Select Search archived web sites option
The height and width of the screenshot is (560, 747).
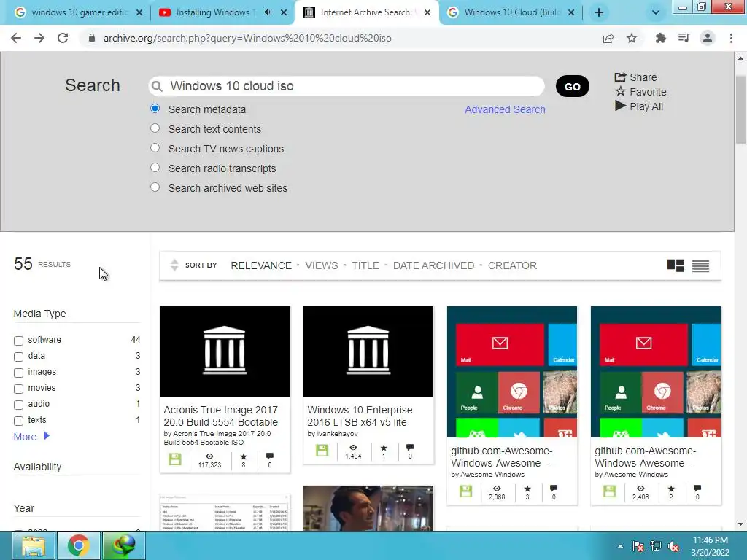tap(155, 187)
